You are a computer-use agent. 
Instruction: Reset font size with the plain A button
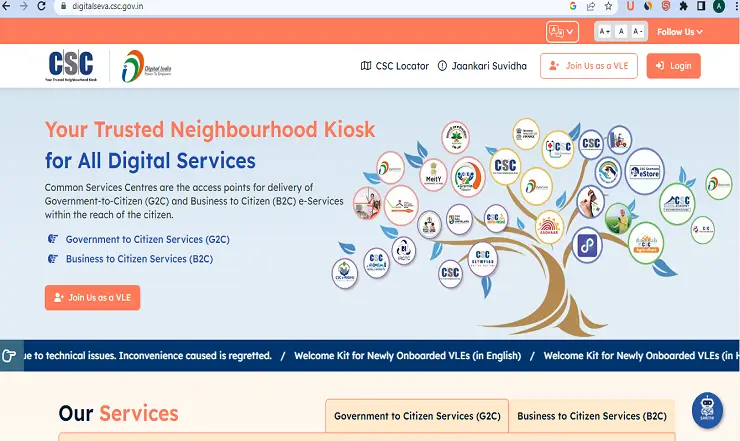[x=621, y=32]
